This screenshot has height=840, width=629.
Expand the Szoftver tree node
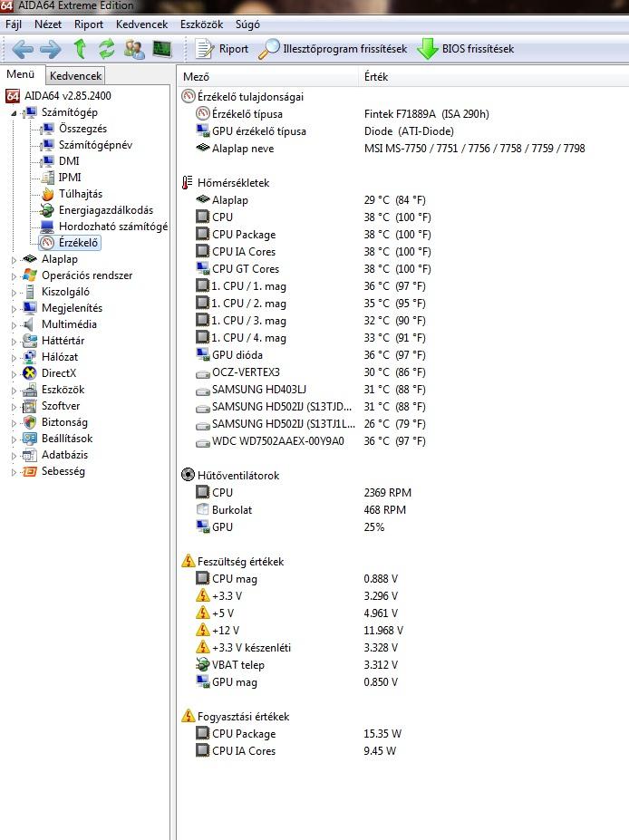coord(14,407)
